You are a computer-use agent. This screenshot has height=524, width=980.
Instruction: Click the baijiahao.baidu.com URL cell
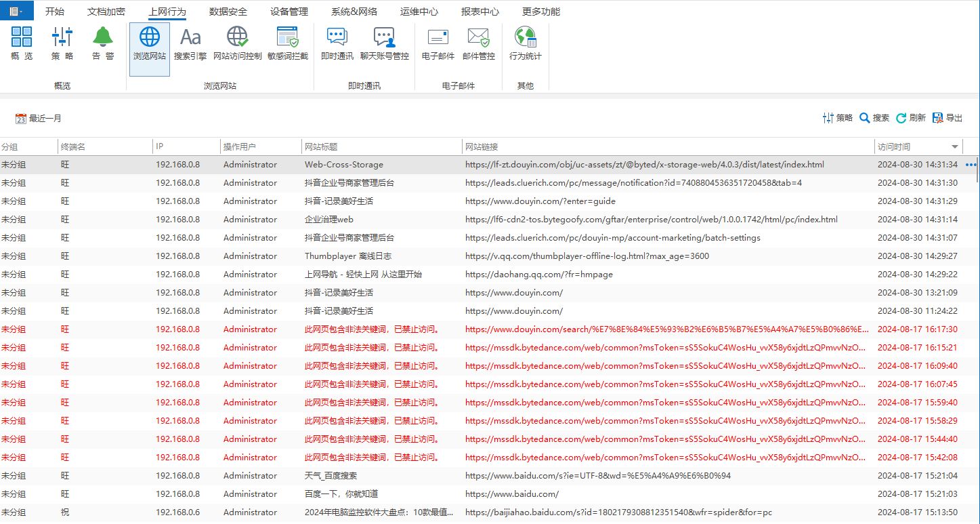[x=619, y=512]
